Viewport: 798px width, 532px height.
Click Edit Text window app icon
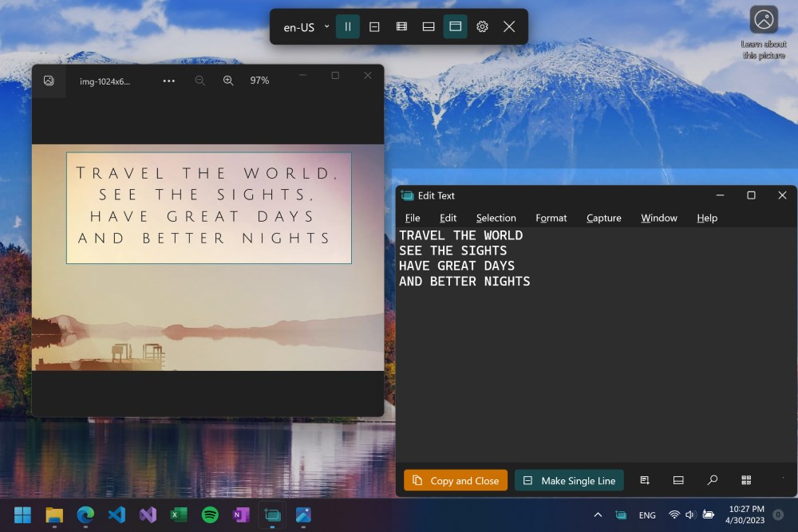pyautogui.click(x=407, y=196)
